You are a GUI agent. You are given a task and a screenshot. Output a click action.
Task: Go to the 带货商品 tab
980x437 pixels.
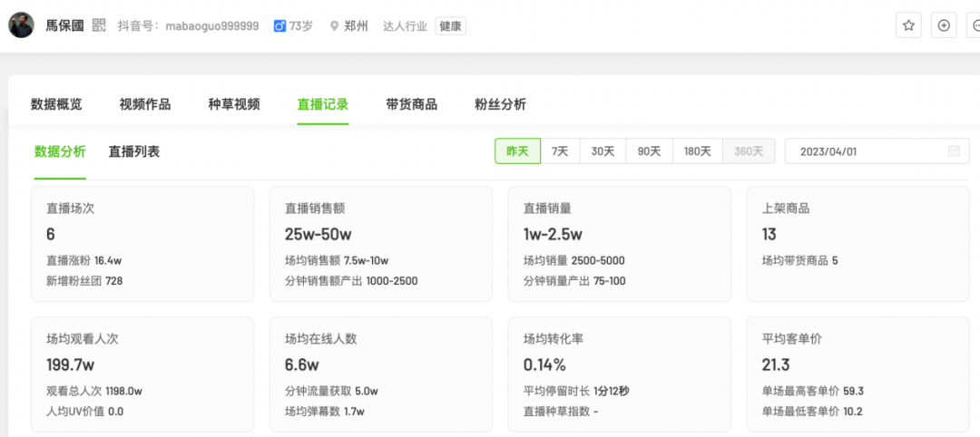point(411,104)
